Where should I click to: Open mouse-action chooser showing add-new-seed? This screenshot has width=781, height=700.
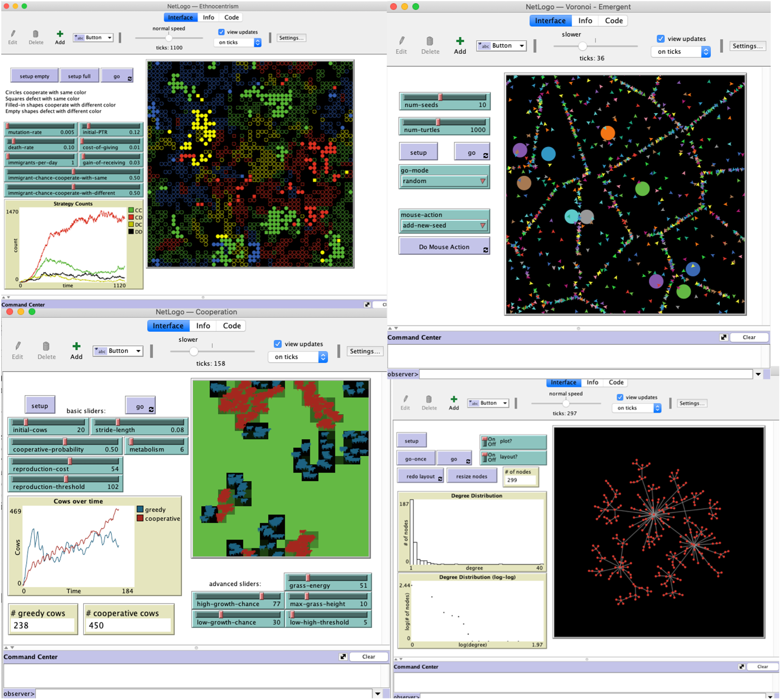click(x=444, y=225)
